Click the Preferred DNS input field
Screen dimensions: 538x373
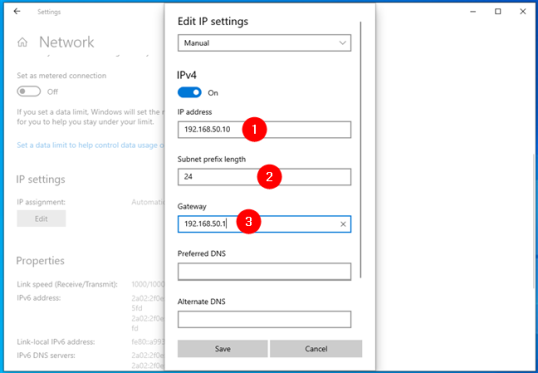[x=264, y=272]
